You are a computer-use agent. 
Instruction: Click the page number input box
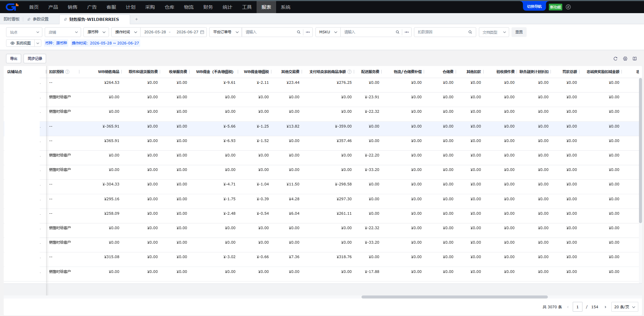click(577, 307)
